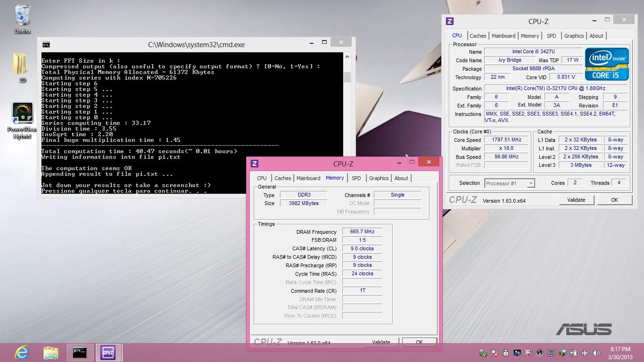Open the volume speaker tray icon

596,353
